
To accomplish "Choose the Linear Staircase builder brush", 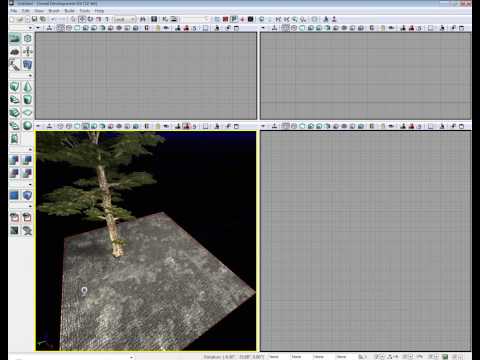I will [14, 113].
